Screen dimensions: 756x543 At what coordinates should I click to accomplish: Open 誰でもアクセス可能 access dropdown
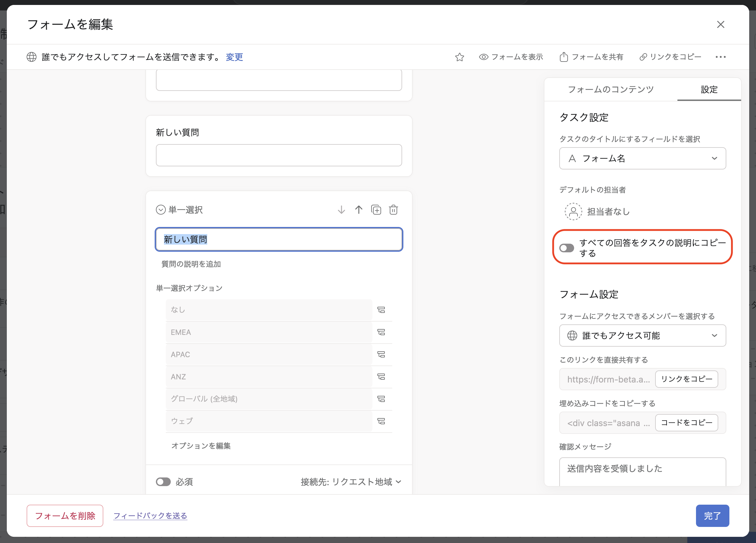pos(642,336)
